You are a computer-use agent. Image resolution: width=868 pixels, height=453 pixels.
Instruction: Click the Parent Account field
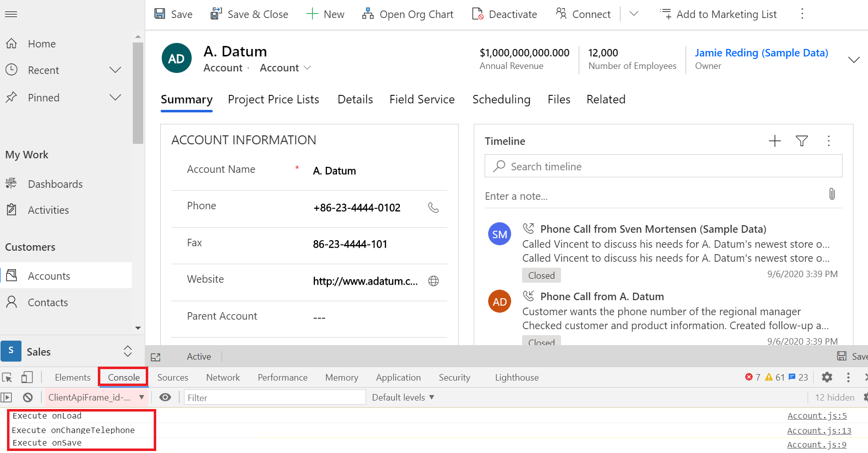point(319,318)
